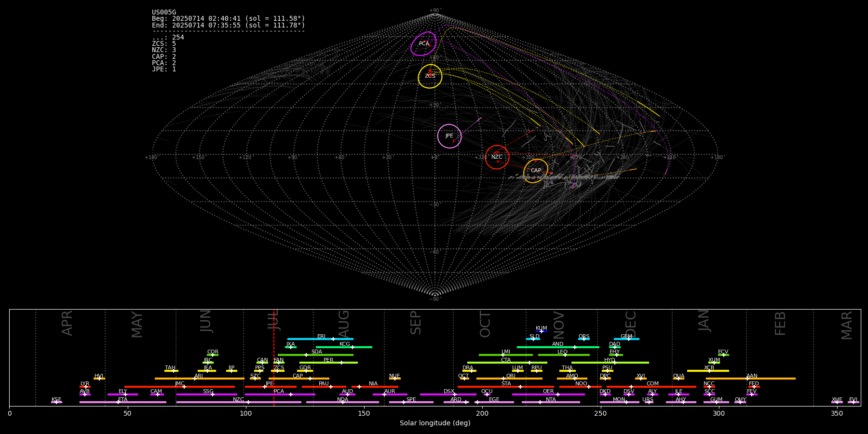The image size is (868, 434).
Task: Click the EVI shower marker
Action: (853, 402)
